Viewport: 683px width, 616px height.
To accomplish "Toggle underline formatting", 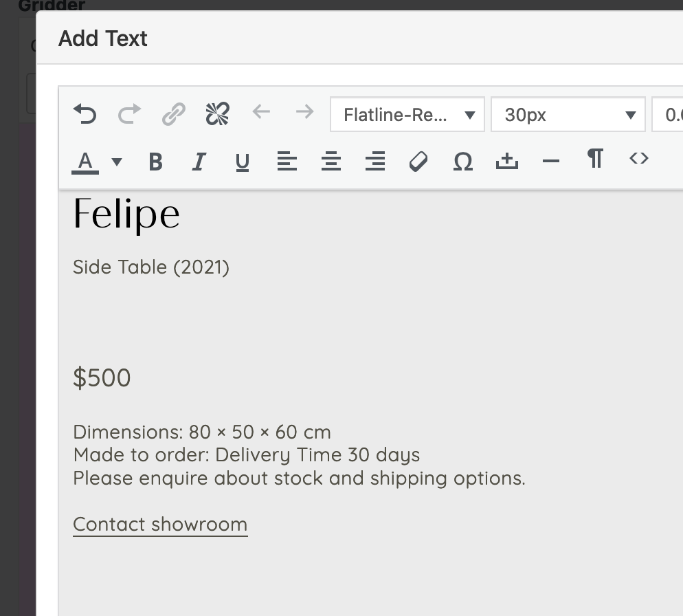I will [242, 162].
